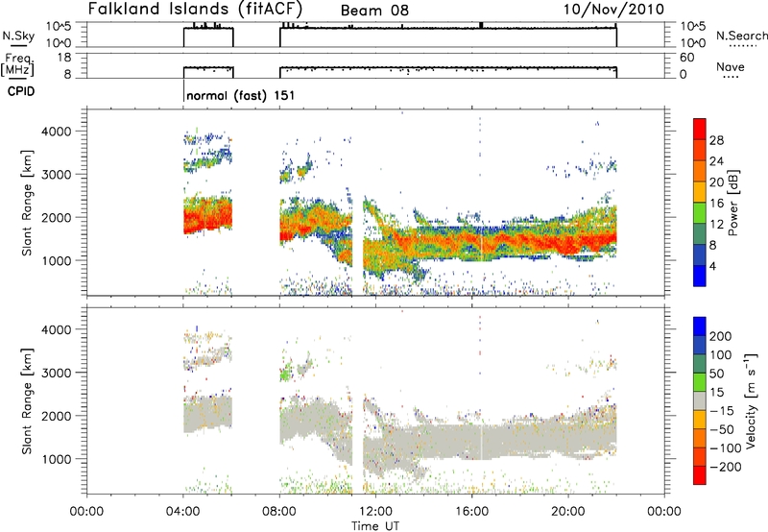
Task: Click velocity colorbar value '-200'
Action: pos(726,467)
